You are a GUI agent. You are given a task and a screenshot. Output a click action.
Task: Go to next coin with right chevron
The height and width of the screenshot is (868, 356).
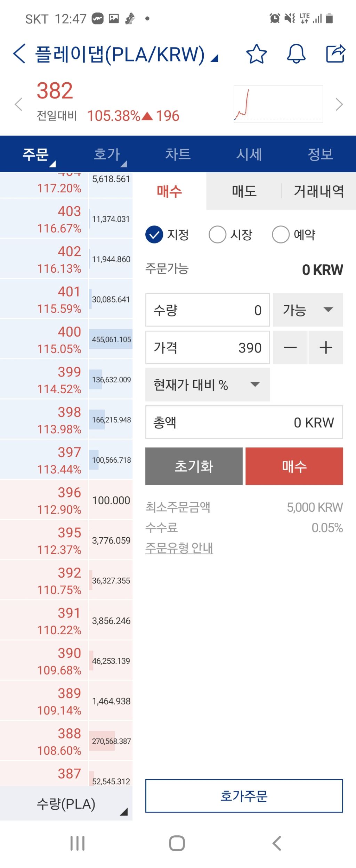pos(339,104)
